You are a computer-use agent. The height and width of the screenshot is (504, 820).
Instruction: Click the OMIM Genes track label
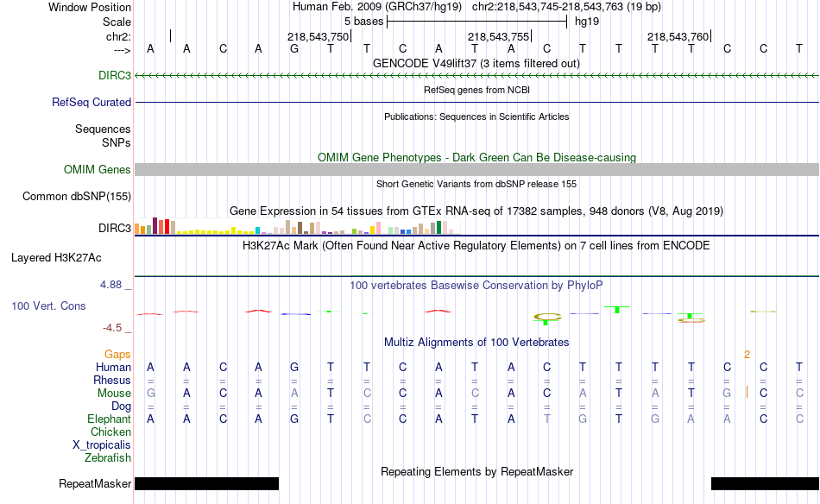tap(97, 169)
